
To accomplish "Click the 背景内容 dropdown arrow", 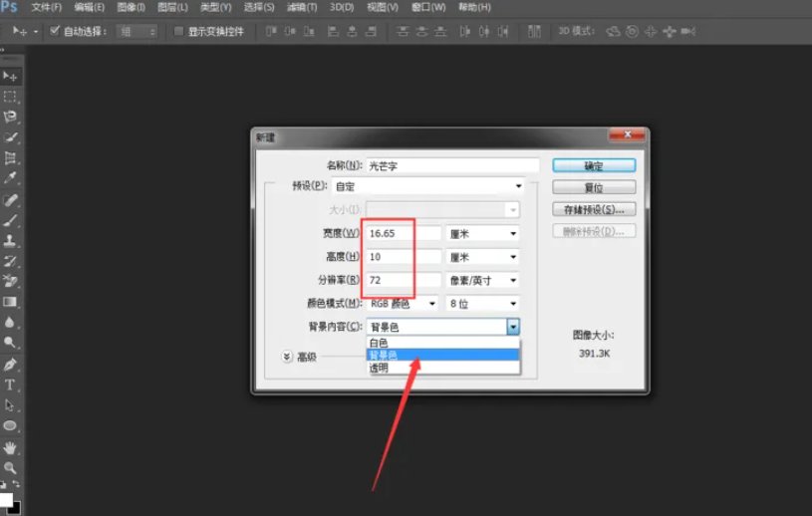I will [x=513, y=327].
